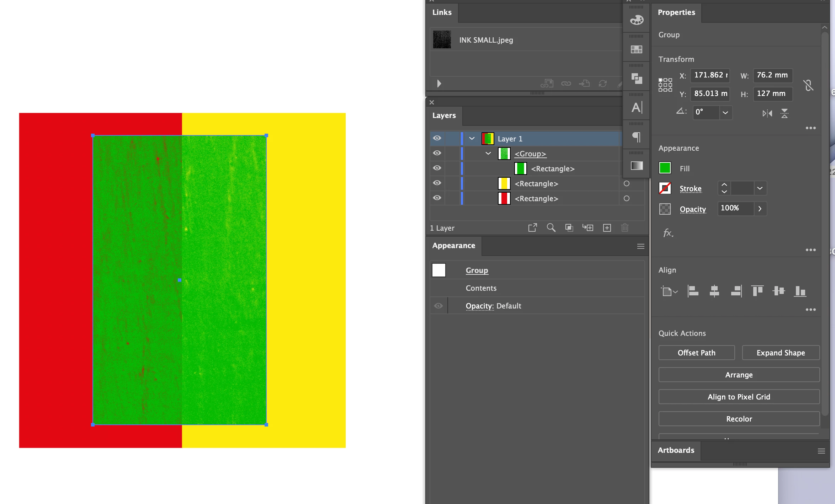Open the stroke weight dropdown
Viewport: 835px width, 504px height.
point(760,188)
